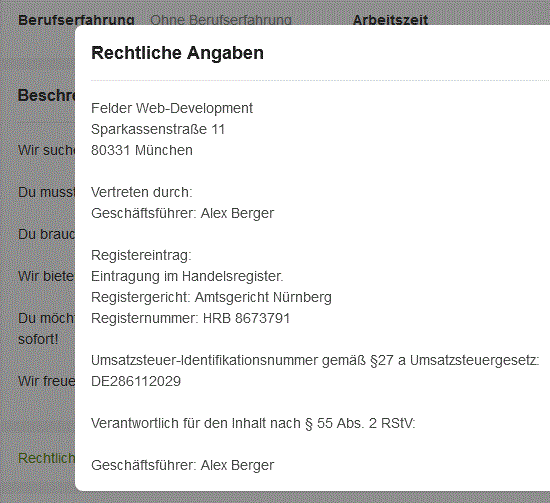The image size is (550, 503).
Task: Click the Vertreten durch label
Action: (142, 192)
